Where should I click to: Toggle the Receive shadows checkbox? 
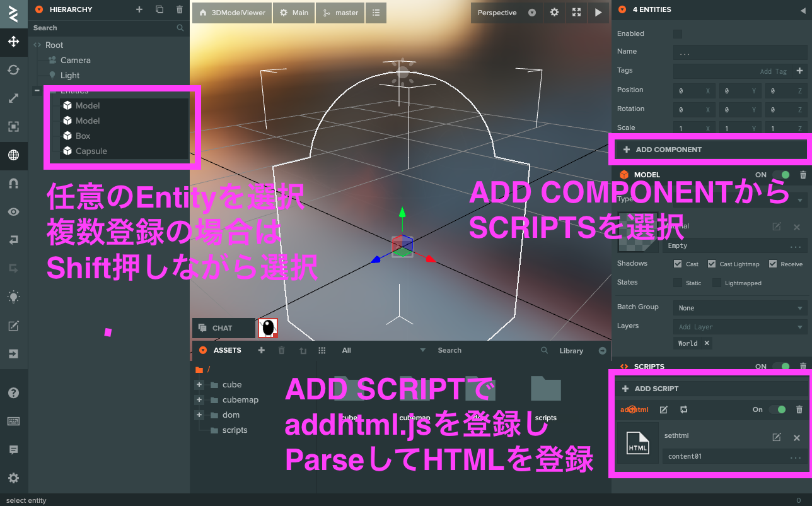coord(772,264)
